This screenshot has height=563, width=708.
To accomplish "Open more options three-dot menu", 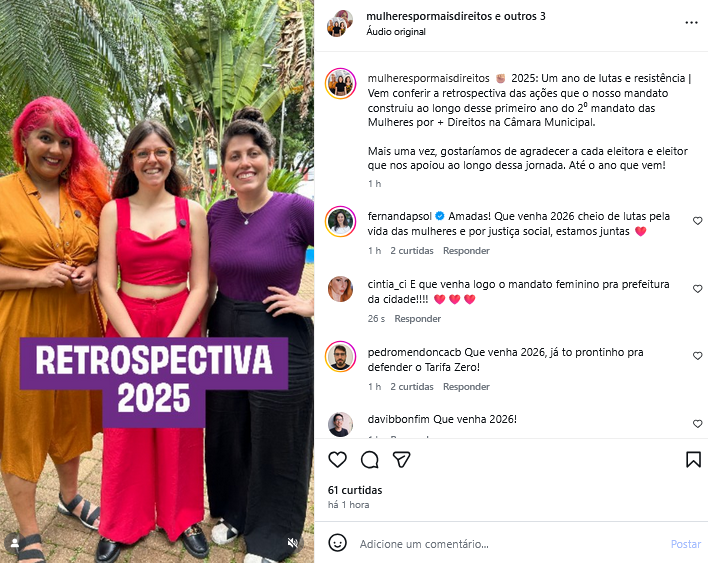I will 691,23.
